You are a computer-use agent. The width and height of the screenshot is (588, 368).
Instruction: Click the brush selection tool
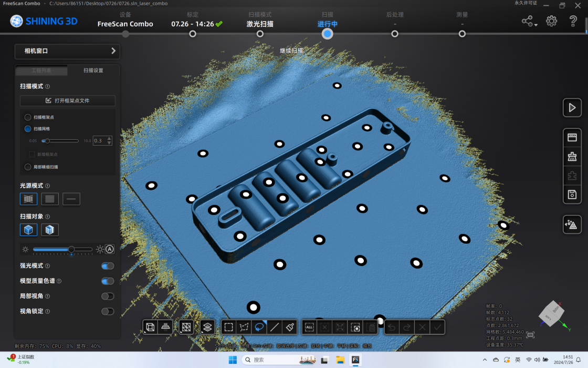[290, 327]
